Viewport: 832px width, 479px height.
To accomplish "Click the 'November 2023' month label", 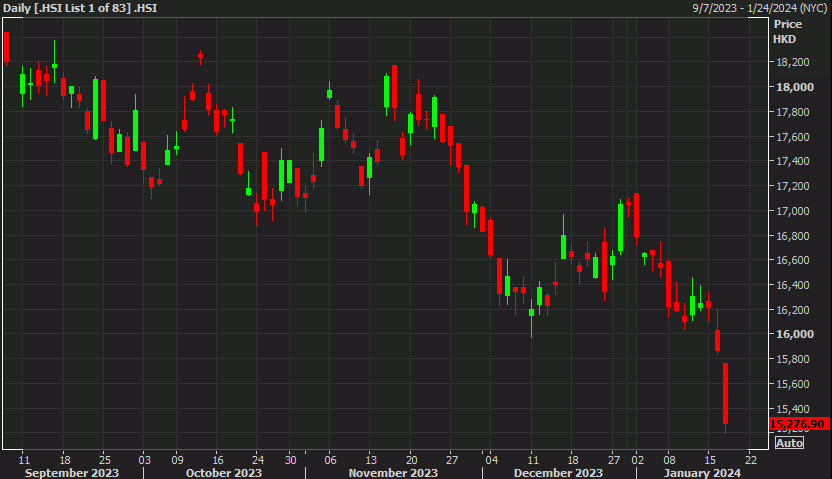I will click(393, 473).
